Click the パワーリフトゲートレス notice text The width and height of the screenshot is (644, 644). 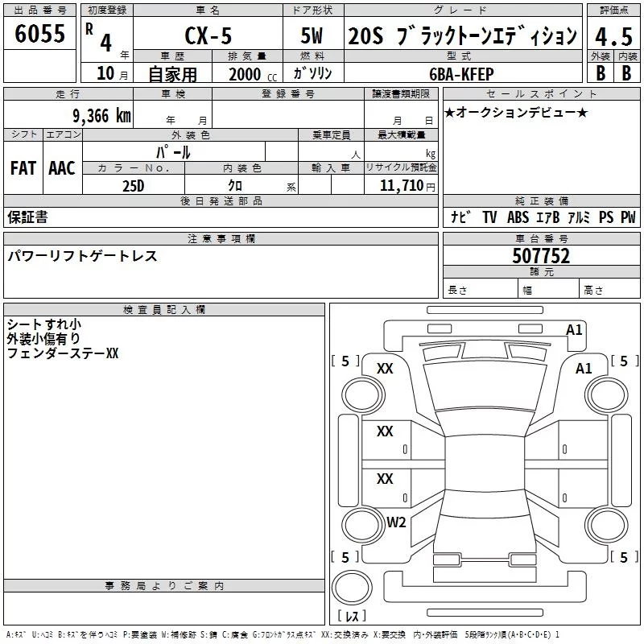coord(82,256)
